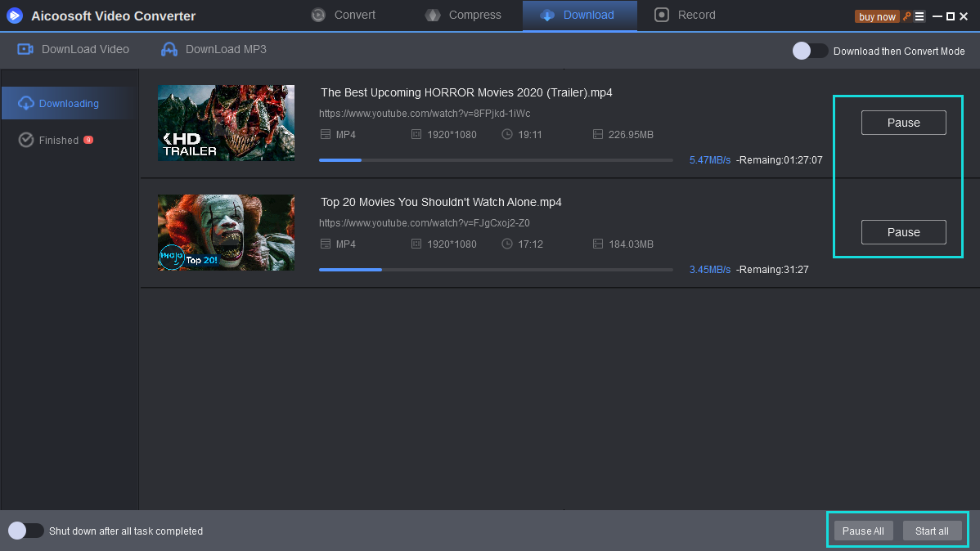The width and height of the screenshot is (980, 551).
Task: Open the DownLoad MP3 option
Action: click(214, 49)
